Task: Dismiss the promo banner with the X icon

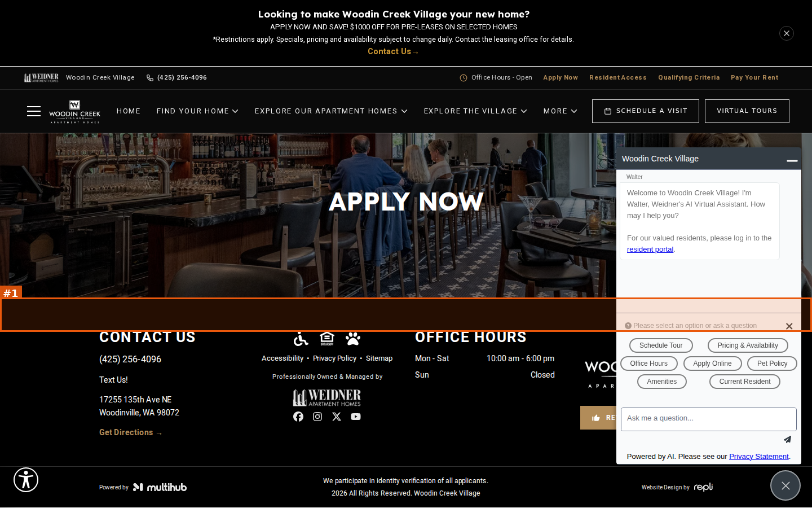Action: (787, 33)
